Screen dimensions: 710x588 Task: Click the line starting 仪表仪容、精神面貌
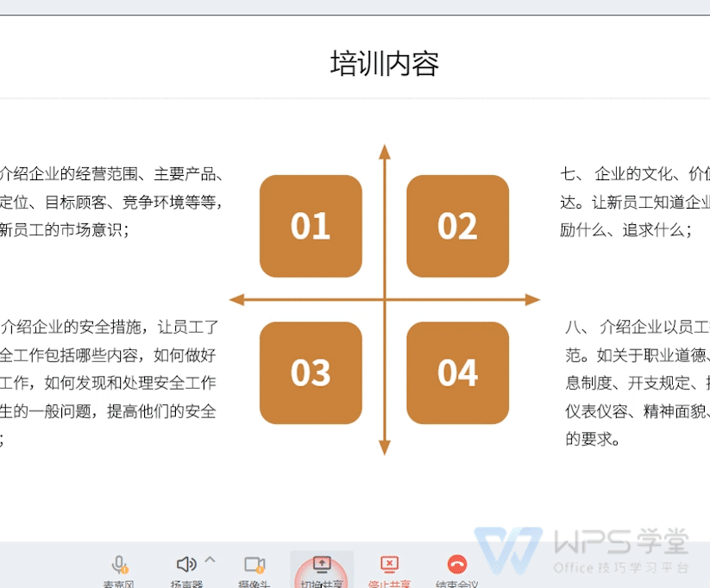coord(638,411)
